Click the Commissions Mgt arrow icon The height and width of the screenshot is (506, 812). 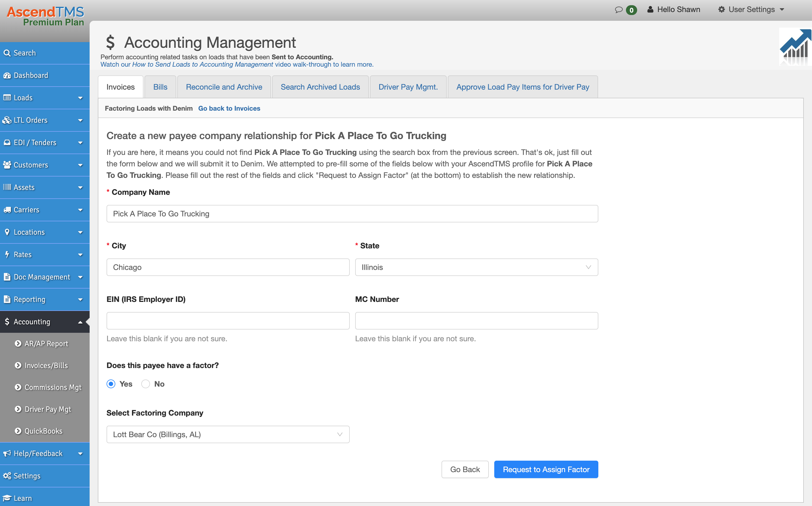pos(18,387)
